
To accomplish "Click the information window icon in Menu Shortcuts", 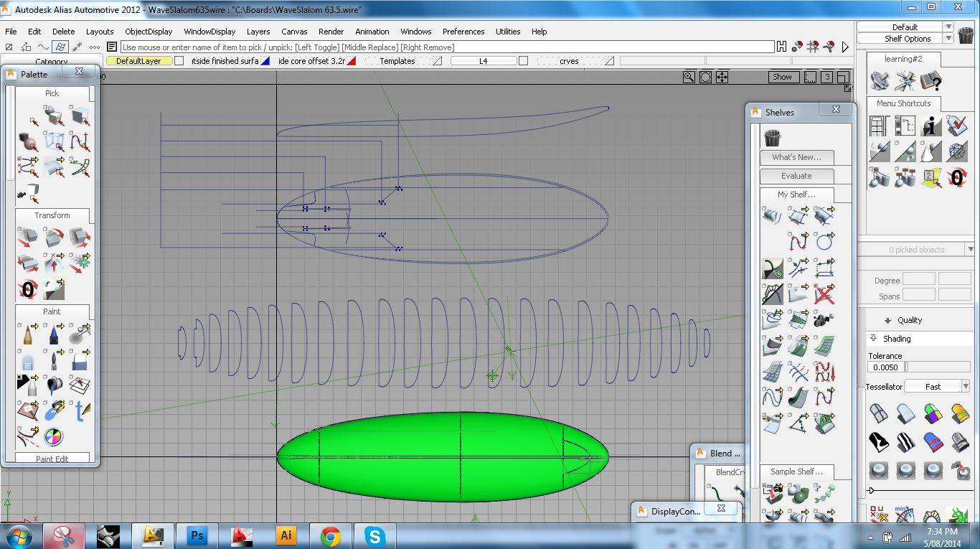I will click(931, 127).
